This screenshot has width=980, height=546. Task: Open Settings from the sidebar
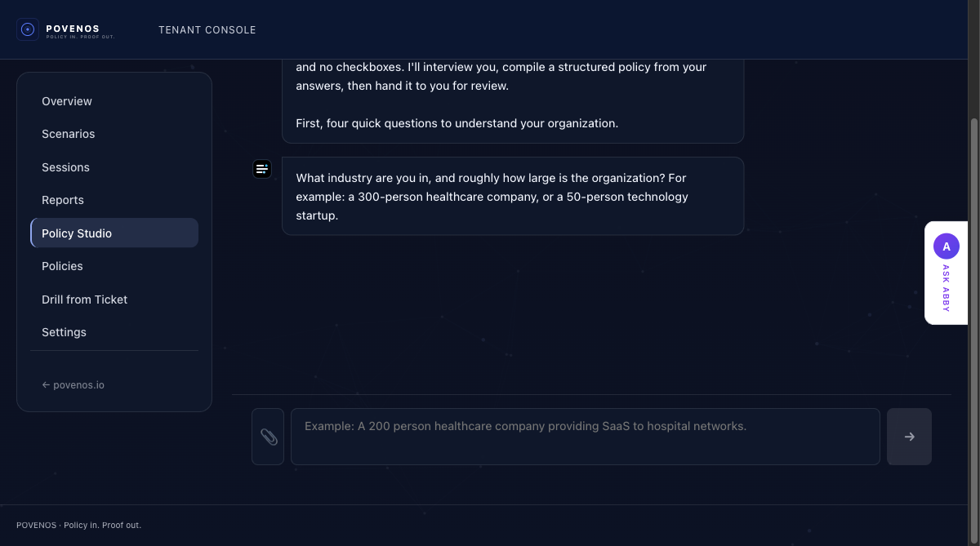64,332
